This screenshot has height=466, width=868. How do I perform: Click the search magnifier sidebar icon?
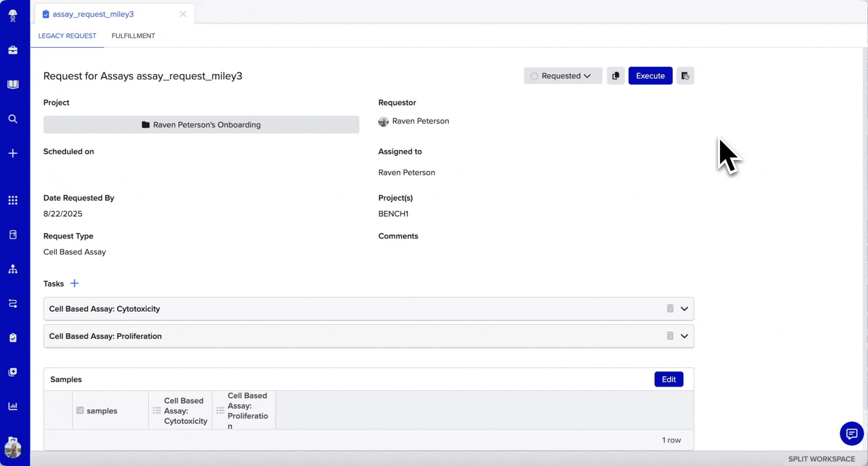(x=13, y=119)
